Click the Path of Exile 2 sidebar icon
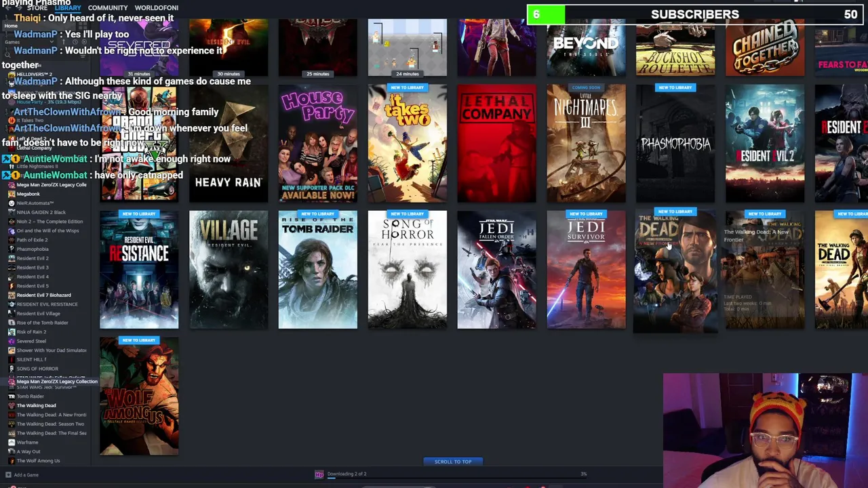 click(12, 240)
